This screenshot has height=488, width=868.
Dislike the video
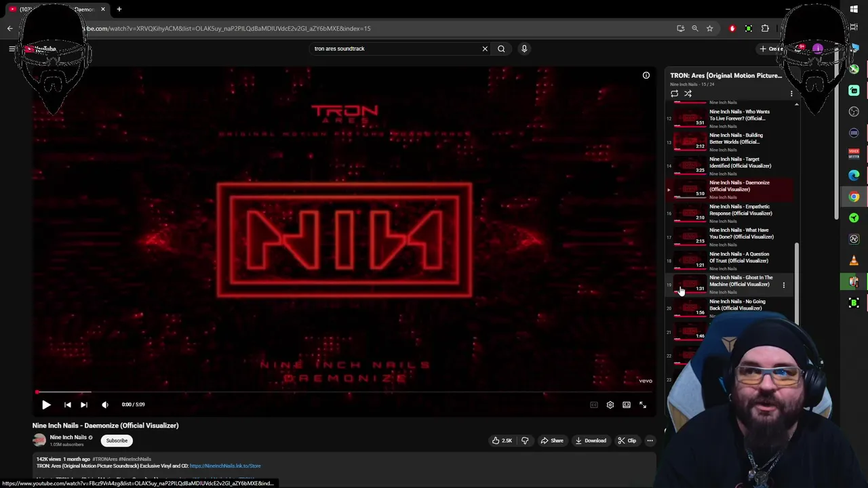point(525,441)
